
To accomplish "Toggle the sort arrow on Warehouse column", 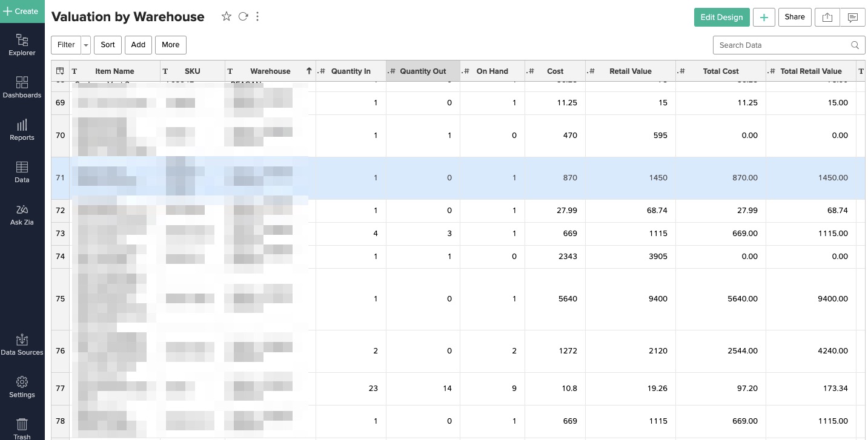I will 309,71.
